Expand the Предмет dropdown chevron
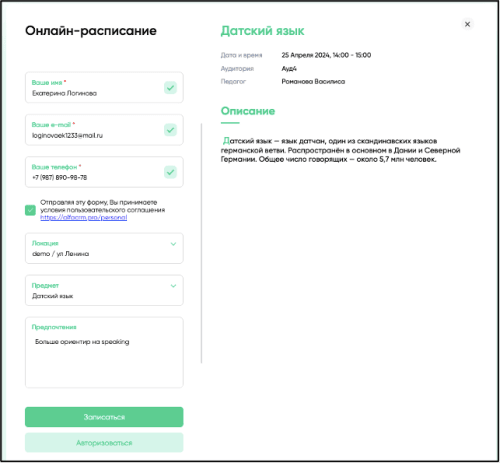 (x=173, y=286)
